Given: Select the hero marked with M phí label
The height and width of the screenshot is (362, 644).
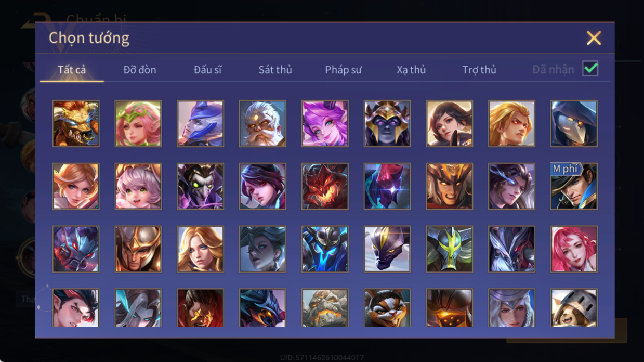Looking at the screenshot, I should click(574, 186).
